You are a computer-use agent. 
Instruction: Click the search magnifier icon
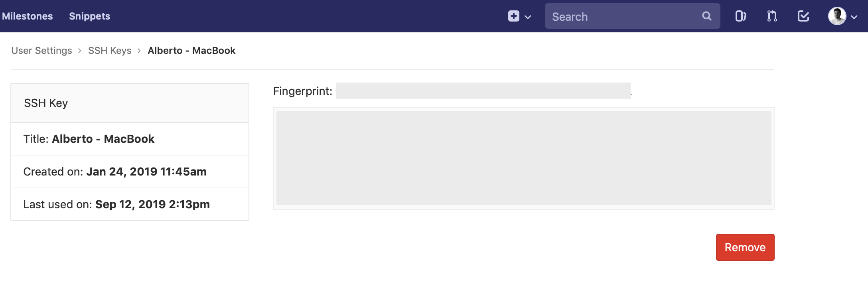pos(706,16)
